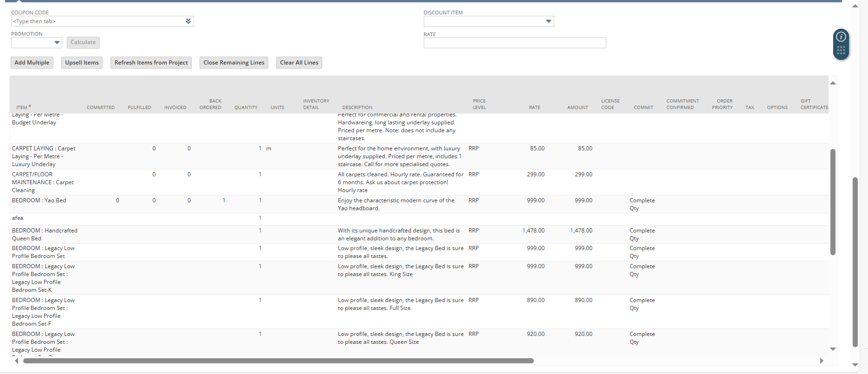Click the info icon in floating widget
This screenshot has width=868, height=374.
point(841,37)
